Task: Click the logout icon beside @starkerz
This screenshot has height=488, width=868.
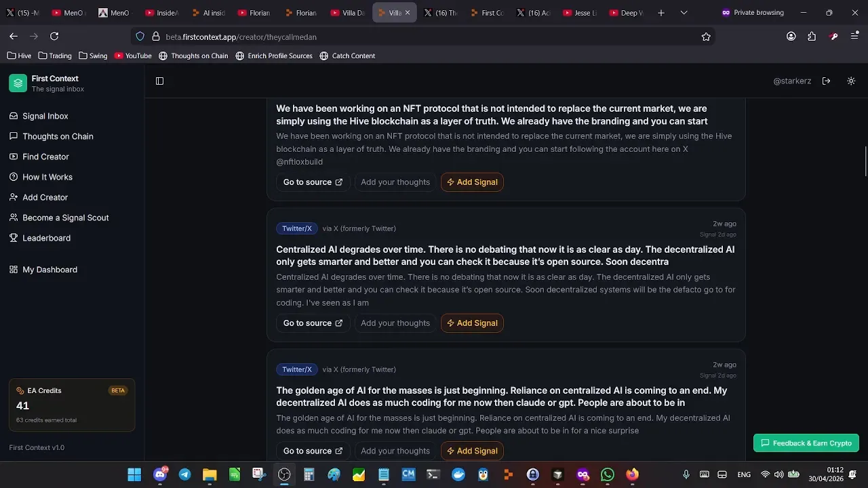Action: click(826, 81)
